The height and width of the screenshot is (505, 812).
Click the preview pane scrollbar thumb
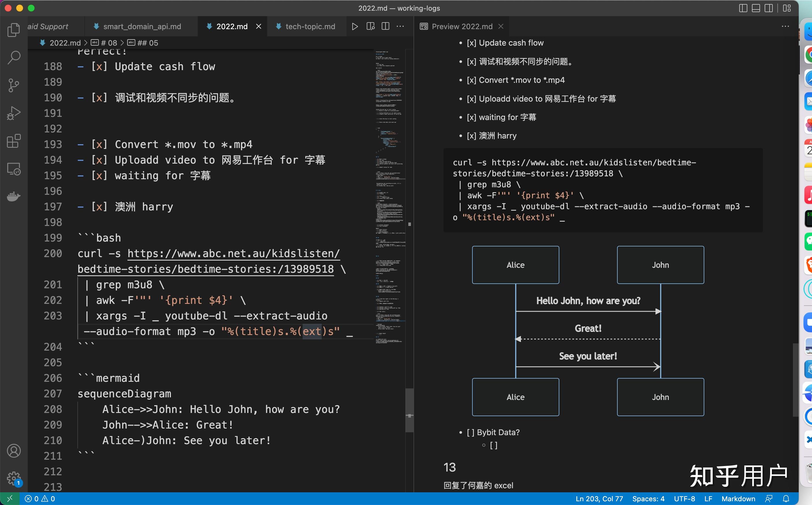[x=796, y=380]
